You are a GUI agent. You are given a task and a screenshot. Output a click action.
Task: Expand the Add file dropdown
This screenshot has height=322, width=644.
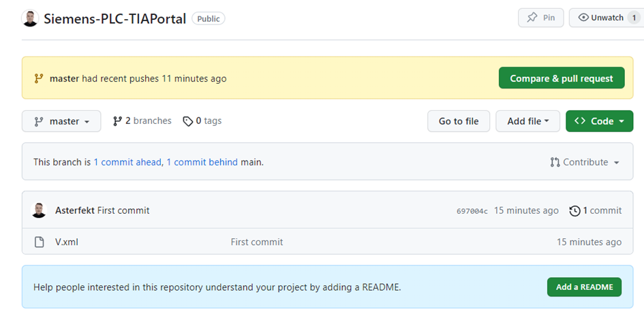pyautogui.click(x=527, y=121)
